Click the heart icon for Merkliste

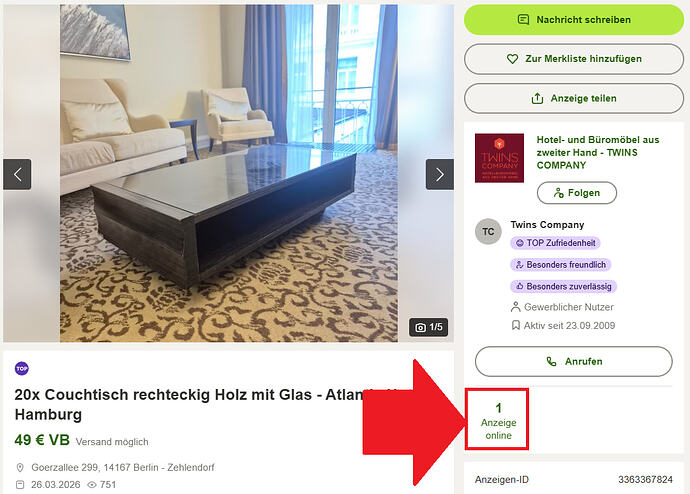(x=512, y=59)
